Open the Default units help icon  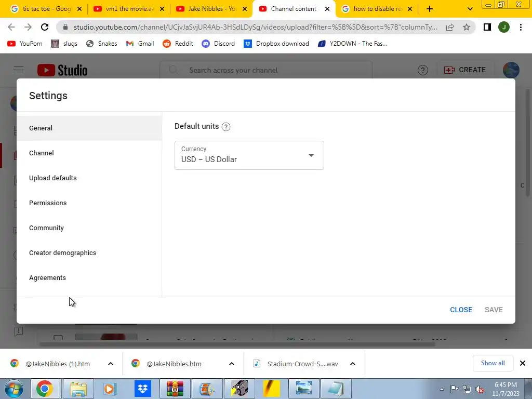tap(226, 127)
